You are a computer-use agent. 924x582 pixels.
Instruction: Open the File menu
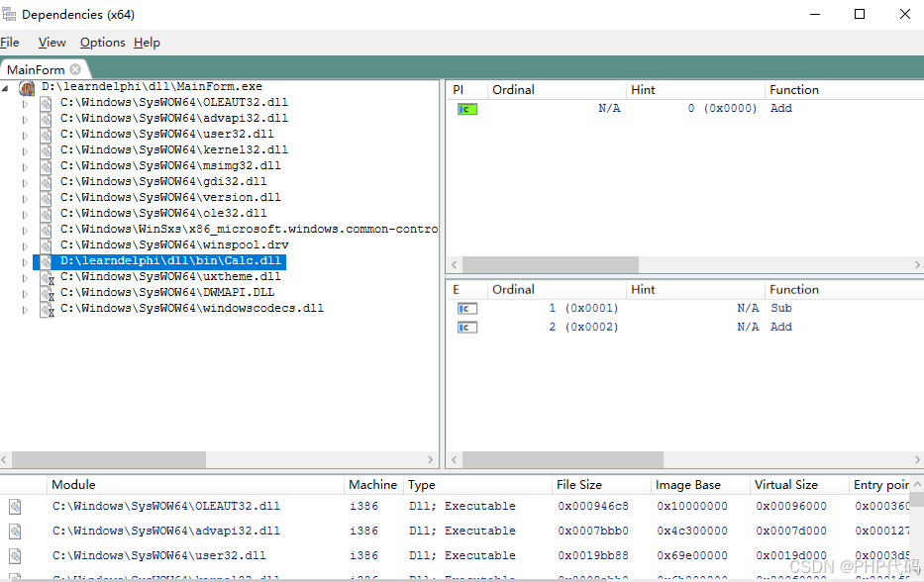(10, 43)
